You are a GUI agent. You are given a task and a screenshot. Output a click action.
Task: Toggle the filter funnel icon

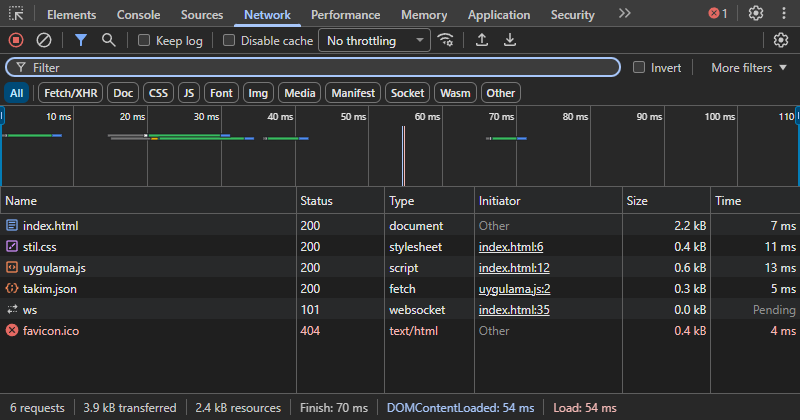tap(81, 40)
